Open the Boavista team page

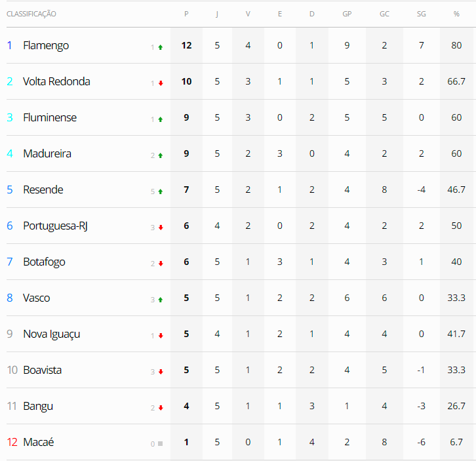tap(42, 370)
